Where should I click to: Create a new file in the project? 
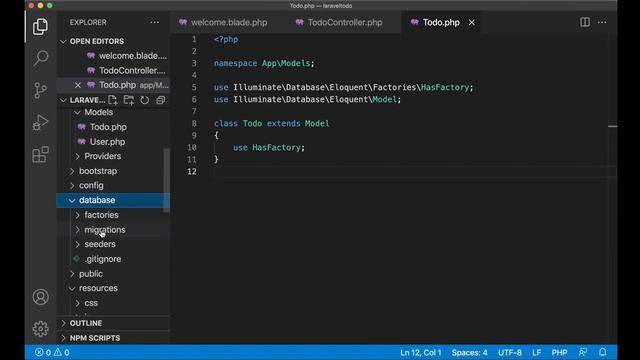113,100
